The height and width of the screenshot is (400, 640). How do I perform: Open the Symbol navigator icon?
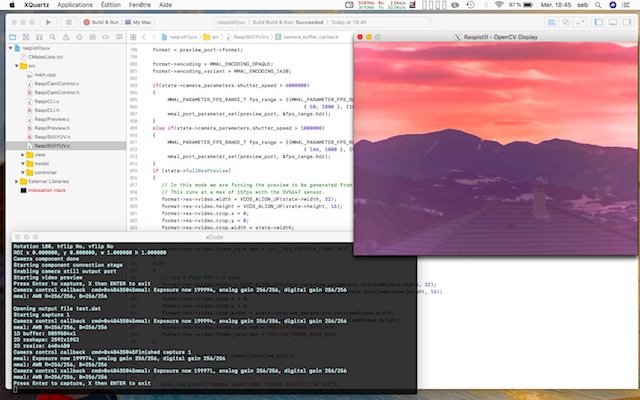(26, 37)
